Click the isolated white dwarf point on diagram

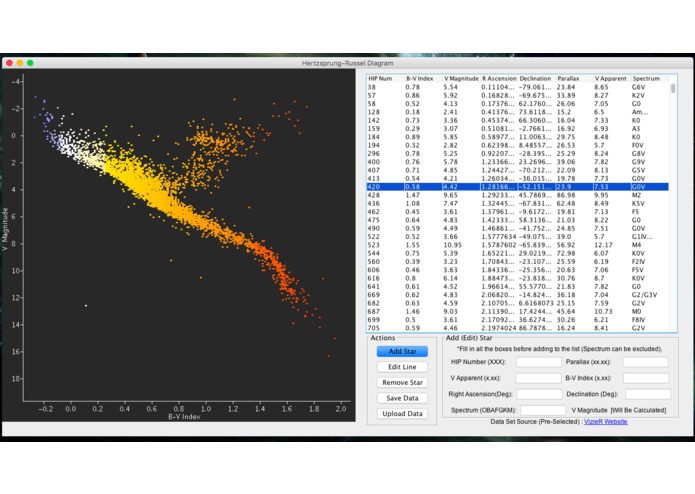(86, 306)
